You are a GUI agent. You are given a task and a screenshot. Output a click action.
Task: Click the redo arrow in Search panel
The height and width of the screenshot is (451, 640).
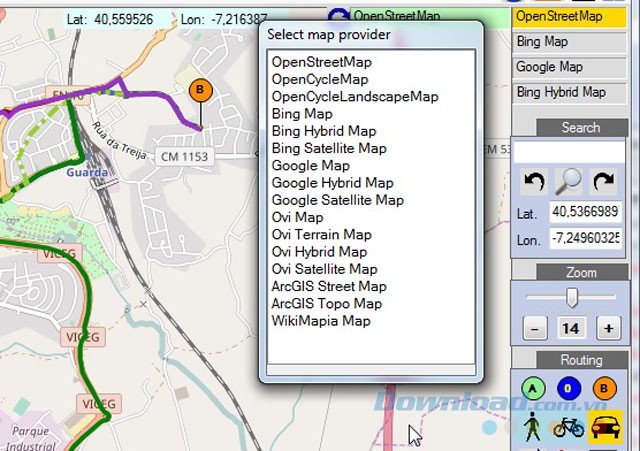tap(603, 182)
